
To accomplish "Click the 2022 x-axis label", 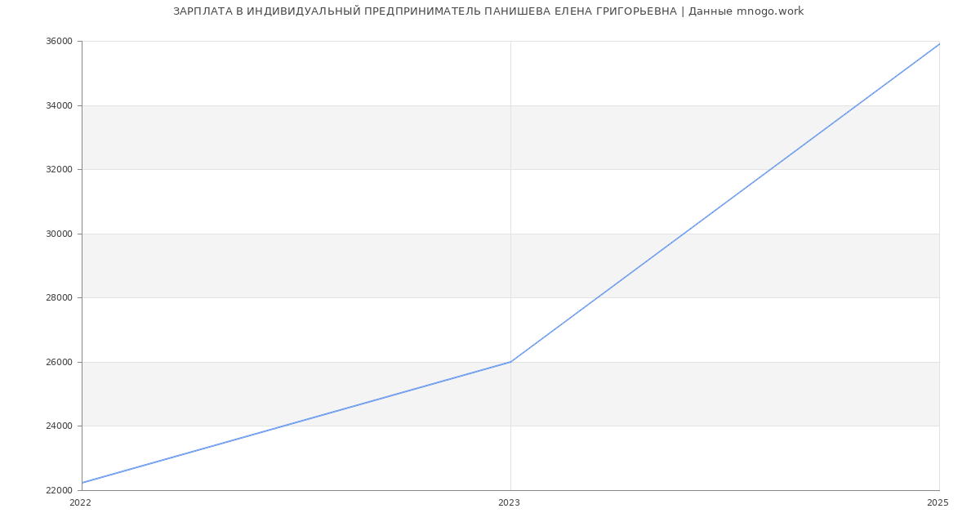I will click(81, 503).
